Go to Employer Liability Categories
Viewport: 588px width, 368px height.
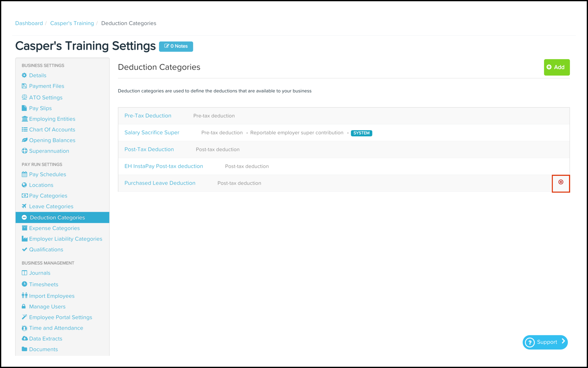(66, 239)
